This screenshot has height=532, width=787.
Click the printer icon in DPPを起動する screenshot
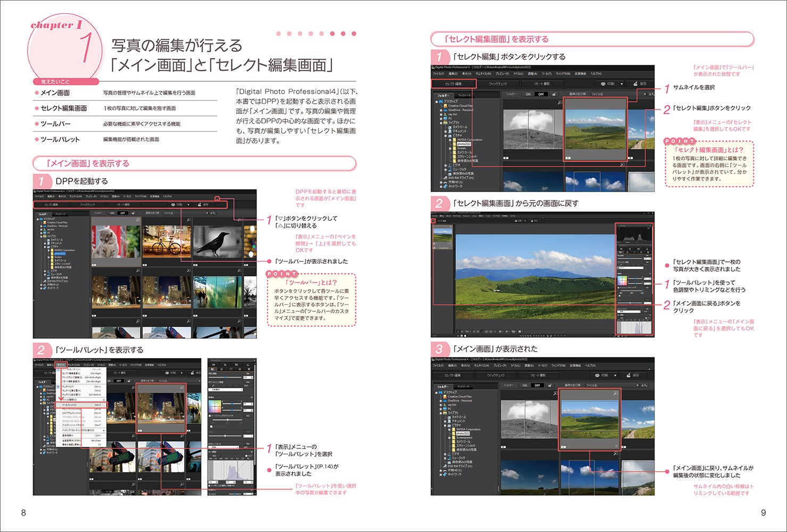pos(173,204)
